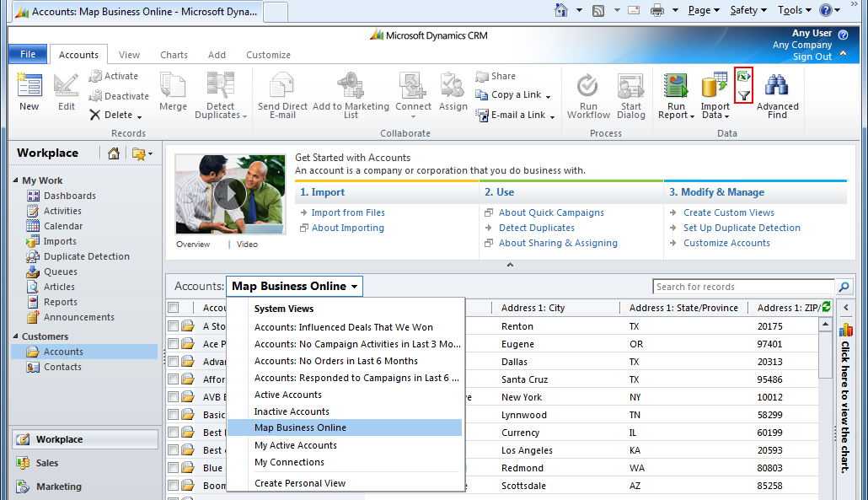The height and width of the screenshot is (500, 868).
Task: Click the Sign Out link
Action: coord(812,57)
